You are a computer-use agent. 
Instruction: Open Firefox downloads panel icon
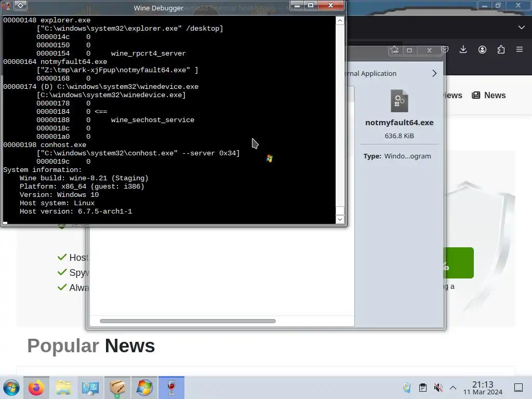click(463, 49)
